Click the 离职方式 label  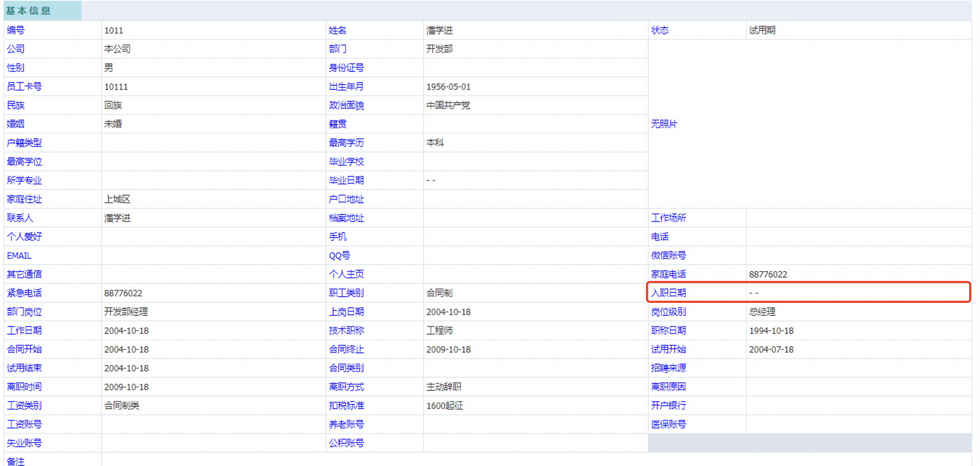[346, 387]
